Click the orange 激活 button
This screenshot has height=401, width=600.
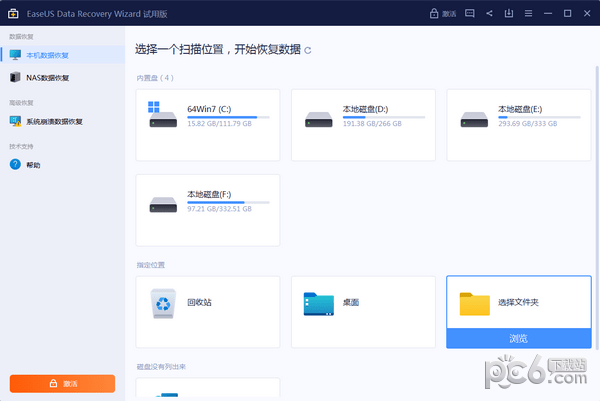[62, 383]
